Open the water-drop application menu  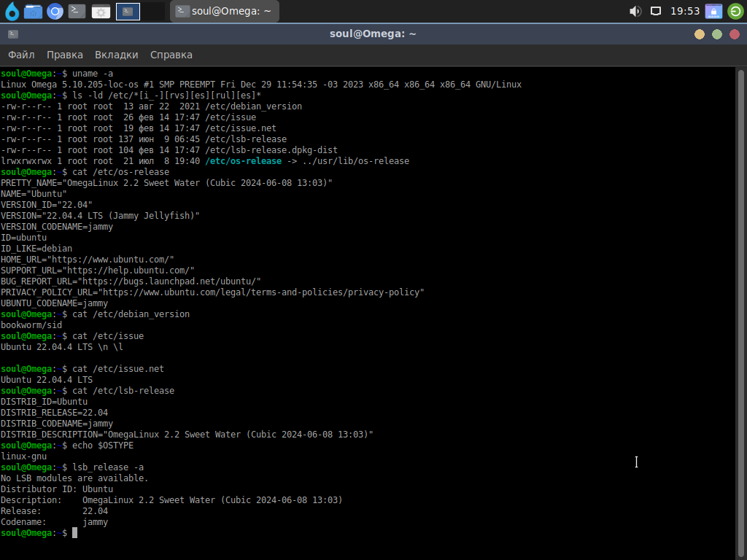(x=12, y=12)
